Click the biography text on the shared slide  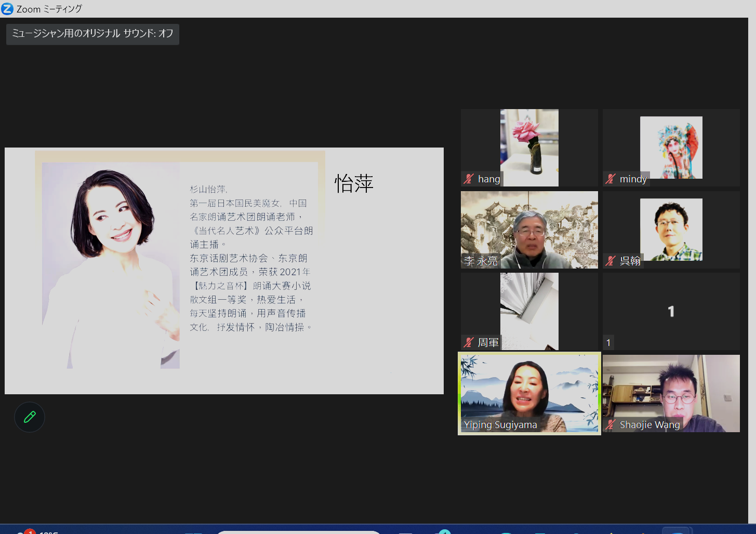250,258
